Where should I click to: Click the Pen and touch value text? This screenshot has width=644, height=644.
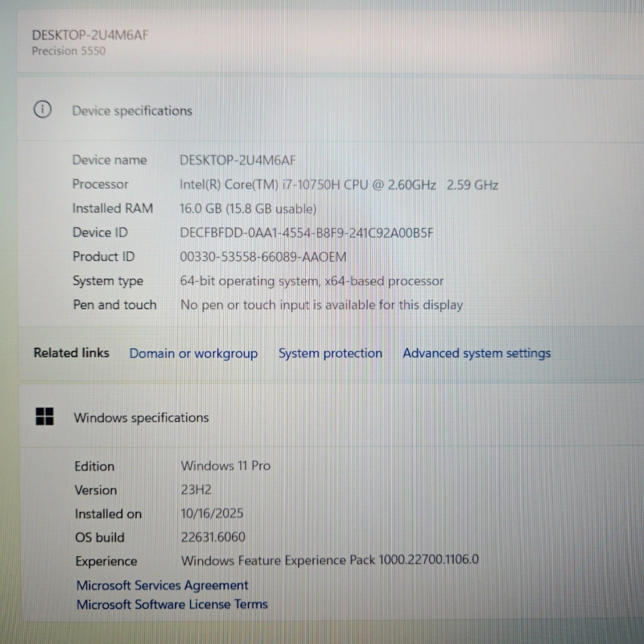coord(321,305)
